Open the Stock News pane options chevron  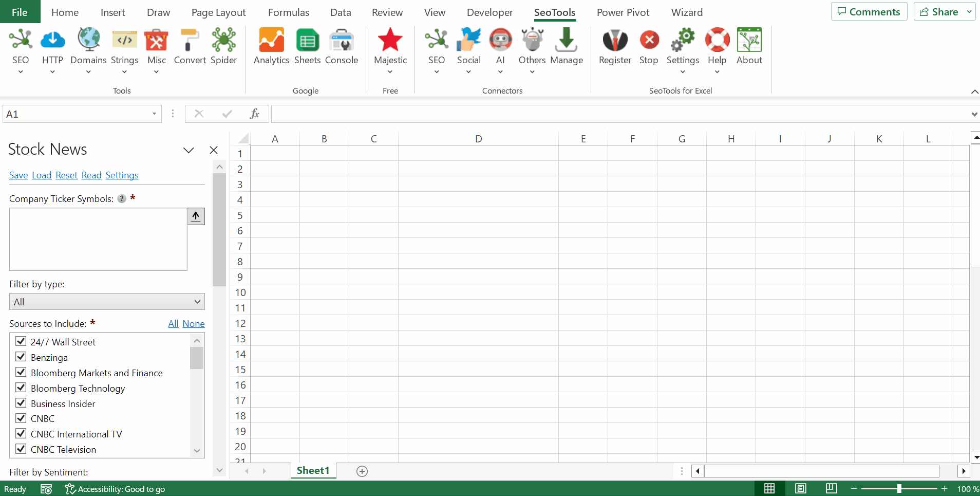coord(189,150)
